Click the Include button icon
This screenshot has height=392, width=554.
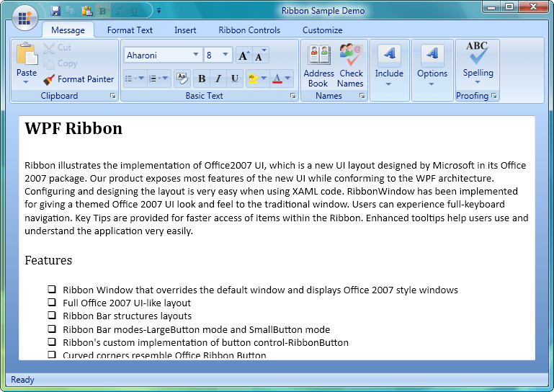pyautogui.click(x=389, y=55)
